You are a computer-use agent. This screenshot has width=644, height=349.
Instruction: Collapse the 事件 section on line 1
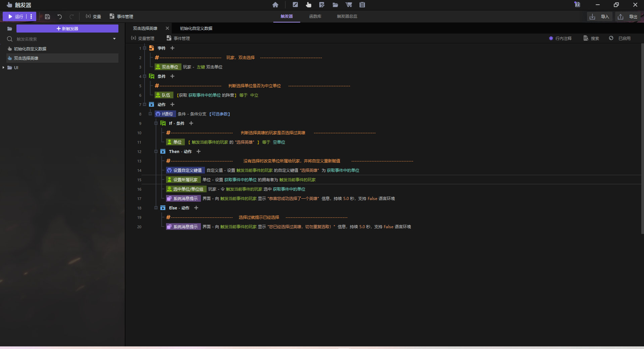145,48
